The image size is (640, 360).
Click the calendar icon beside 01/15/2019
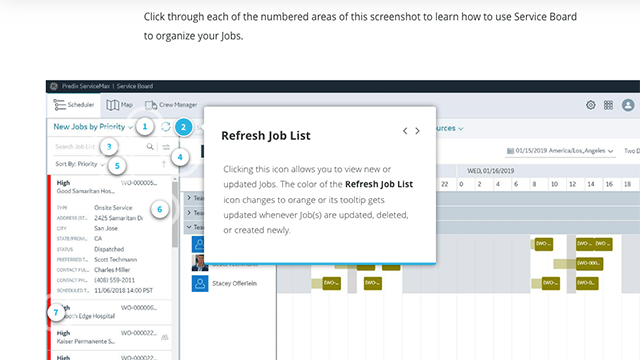point(510,151)
